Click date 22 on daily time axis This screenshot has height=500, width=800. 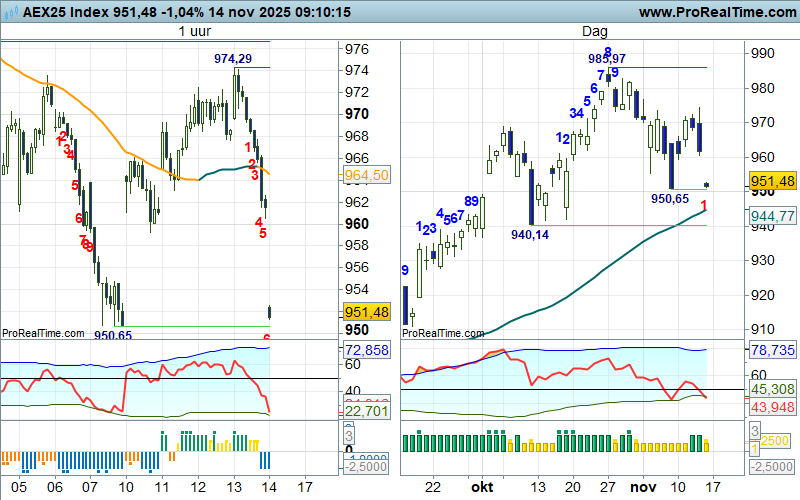(x=433, y=487)
